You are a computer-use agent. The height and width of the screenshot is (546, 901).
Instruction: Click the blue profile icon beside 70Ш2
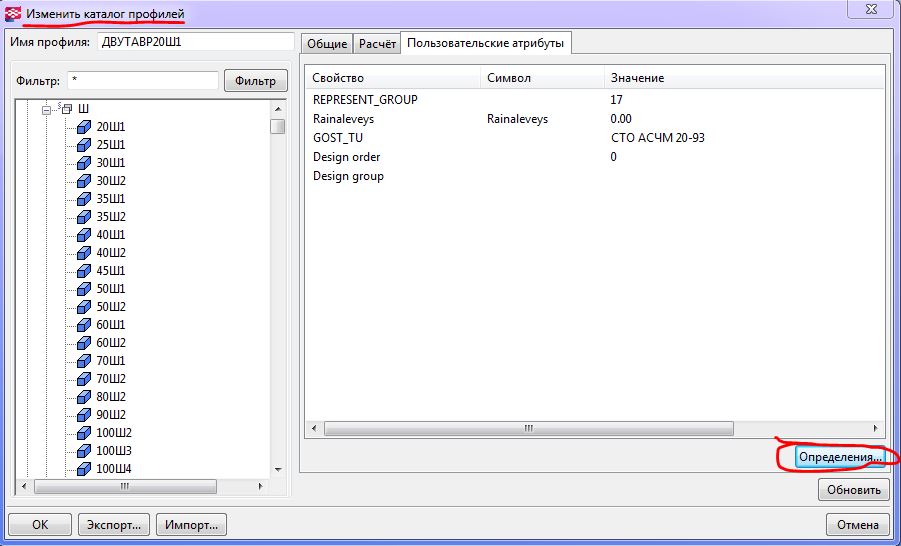tap(84, 379)
